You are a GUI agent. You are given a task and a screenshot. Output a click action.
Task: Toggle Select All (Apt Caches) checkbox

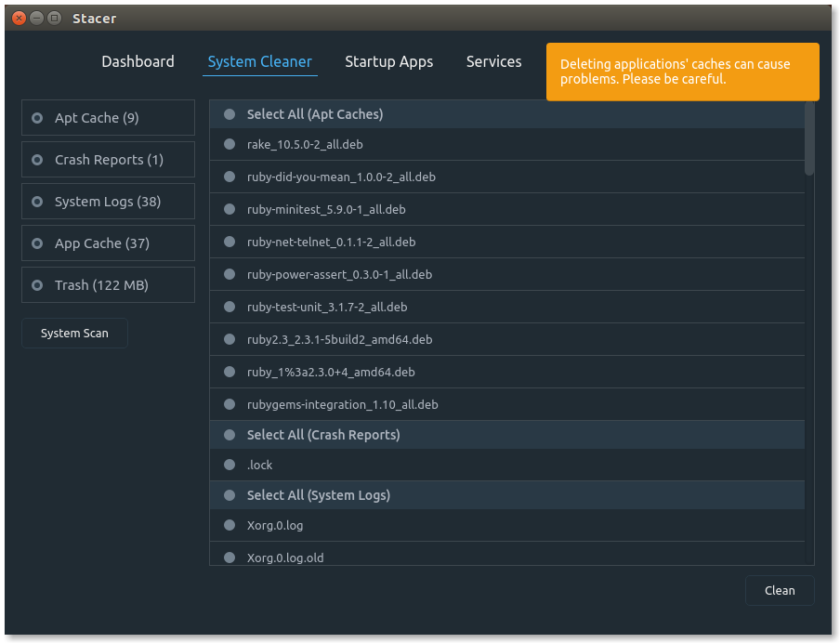(230, 114)
